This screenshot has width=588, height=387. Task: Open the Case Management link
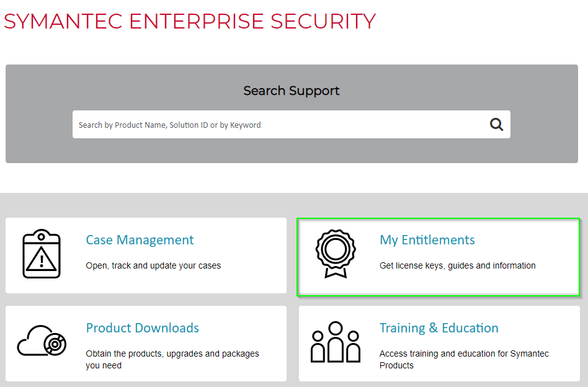140,240
